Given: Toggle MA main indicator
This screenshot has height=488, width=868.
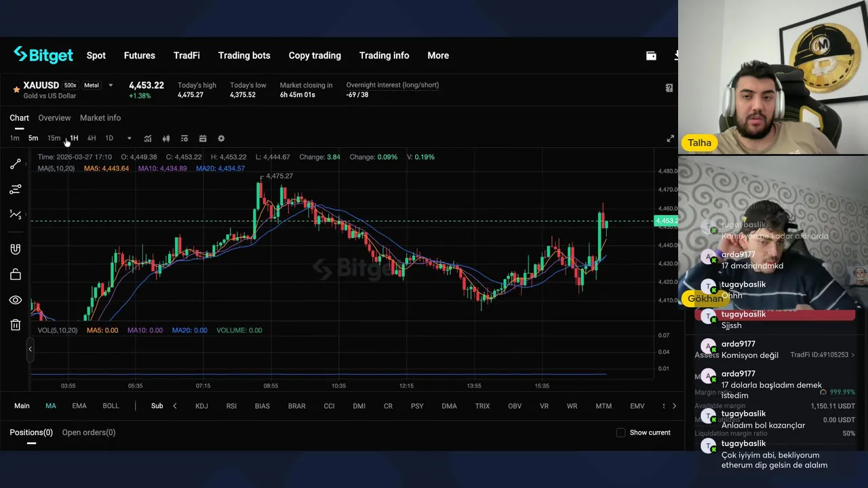Looking at the screenshot, I should click(51, 406).
